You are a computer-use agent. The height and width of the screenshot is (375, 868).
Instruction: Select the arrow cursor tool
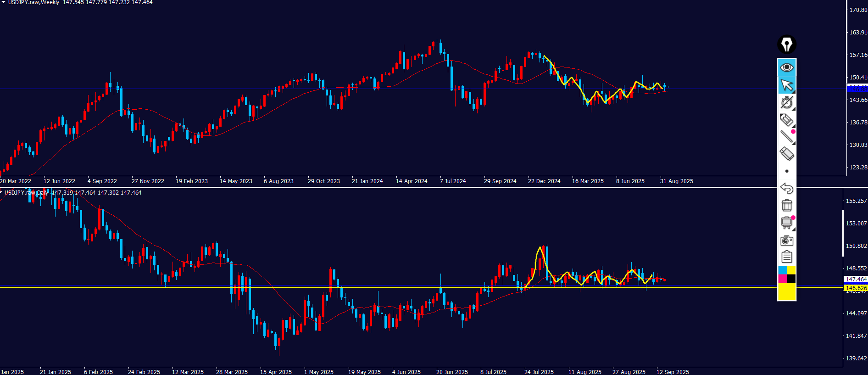[x=786, y=85]
